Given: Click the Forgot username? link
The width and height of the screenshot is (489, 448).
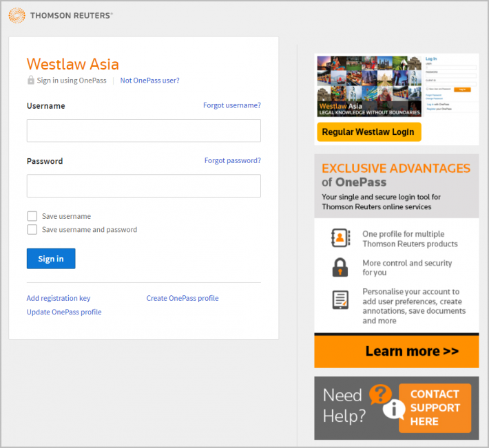Looking at the screenshot, I should (x=231, y=105).
